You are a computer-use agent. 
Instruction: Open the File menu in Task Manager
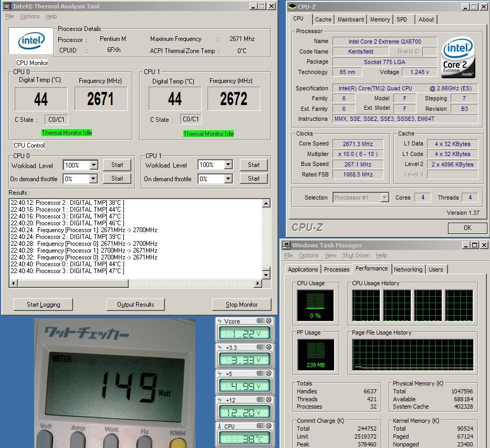[x=288, y=255]
